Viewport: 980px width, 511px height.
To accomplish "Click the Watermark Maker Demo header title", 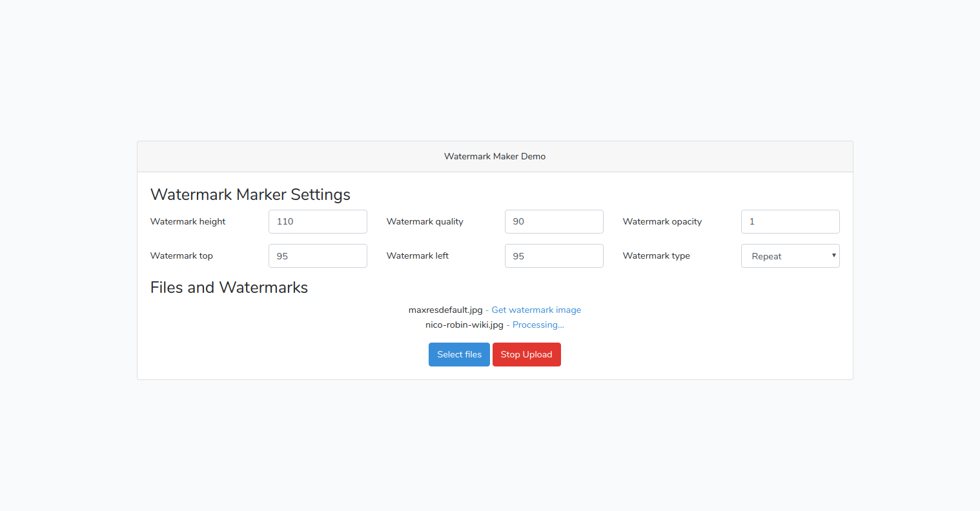I will pos(495,156).
